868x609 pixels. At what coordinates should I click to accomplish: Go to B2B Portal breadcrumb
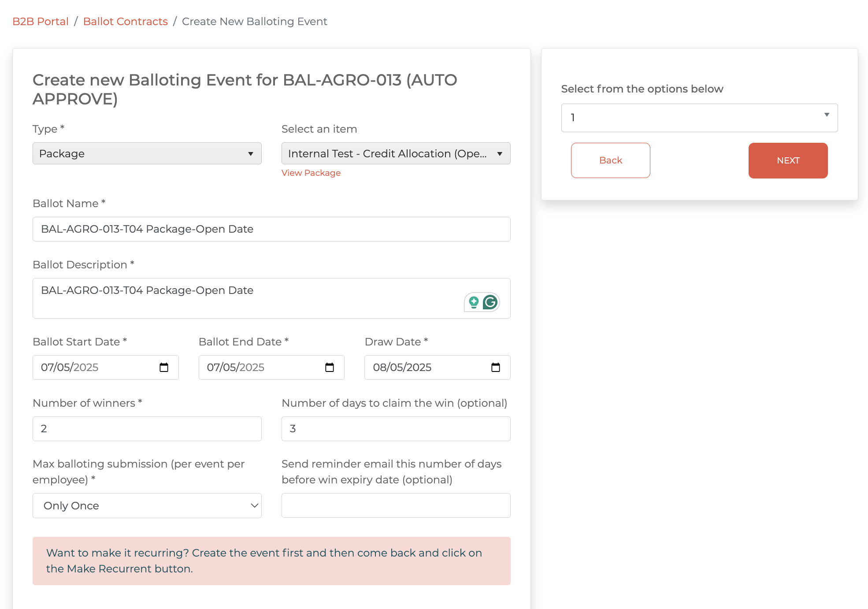(40, 22)
